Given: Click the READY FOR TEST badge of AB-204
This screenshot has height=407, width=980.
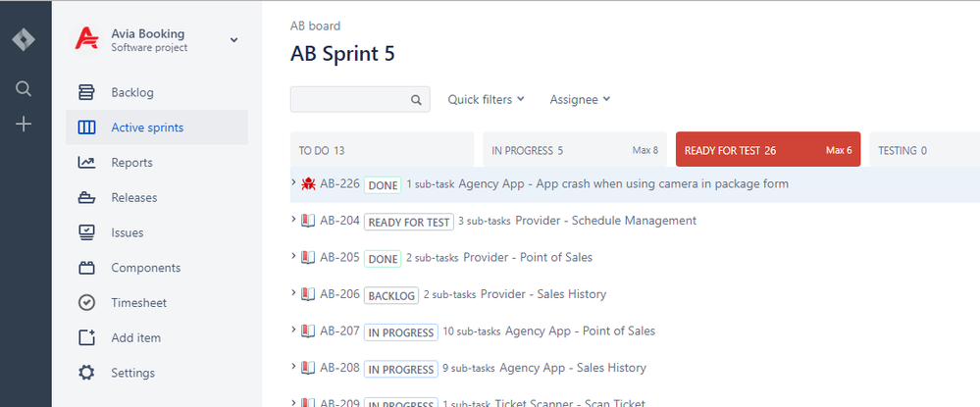Looking at the screenshot, I should click(409, 222).
